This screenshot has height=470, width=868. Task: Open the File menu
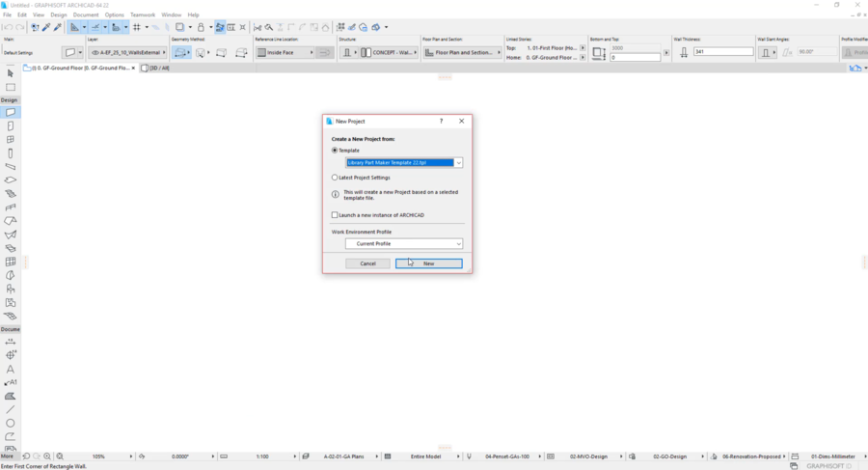7,15
